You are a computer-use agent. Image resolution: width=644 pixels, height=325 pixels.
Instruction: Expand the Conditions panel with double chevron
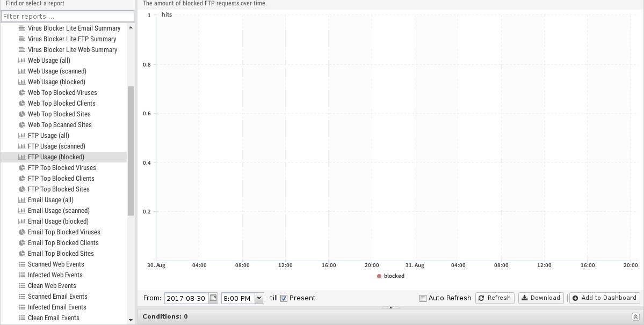(x=635, y=316)
